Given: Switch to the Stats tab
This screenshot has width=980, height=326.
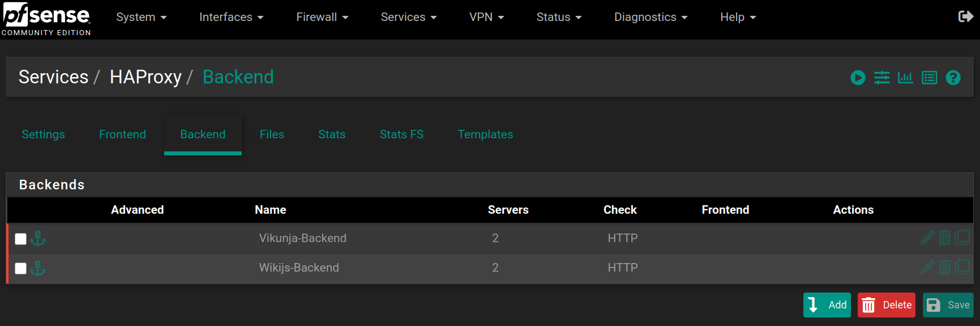Looking at the screenshot, I should coord(332,134).
